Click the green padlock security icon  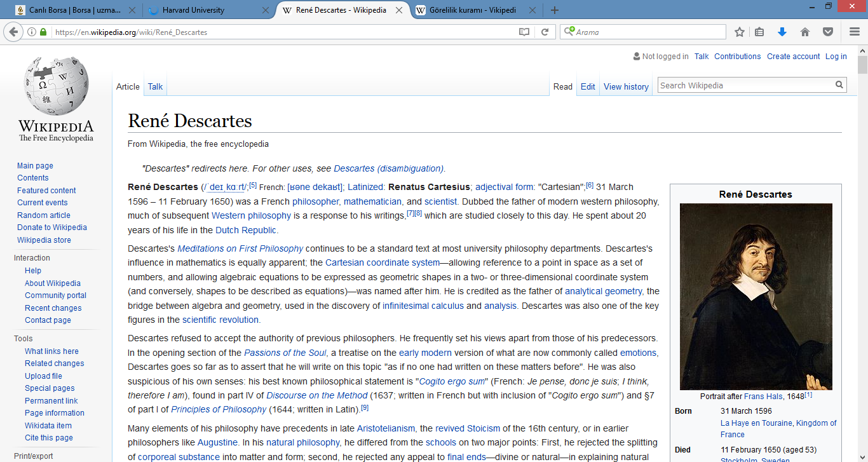point(43,32)
